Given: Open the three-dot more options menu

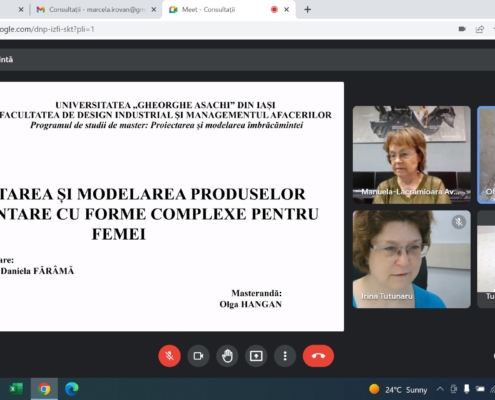Looking at the screenshot, I should point(285,356).
